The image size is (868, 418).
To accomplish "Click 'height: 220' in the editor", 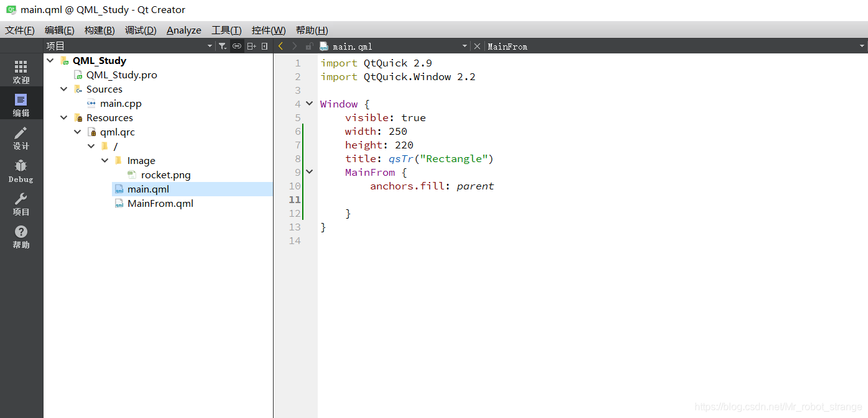I will click(379, 145).
